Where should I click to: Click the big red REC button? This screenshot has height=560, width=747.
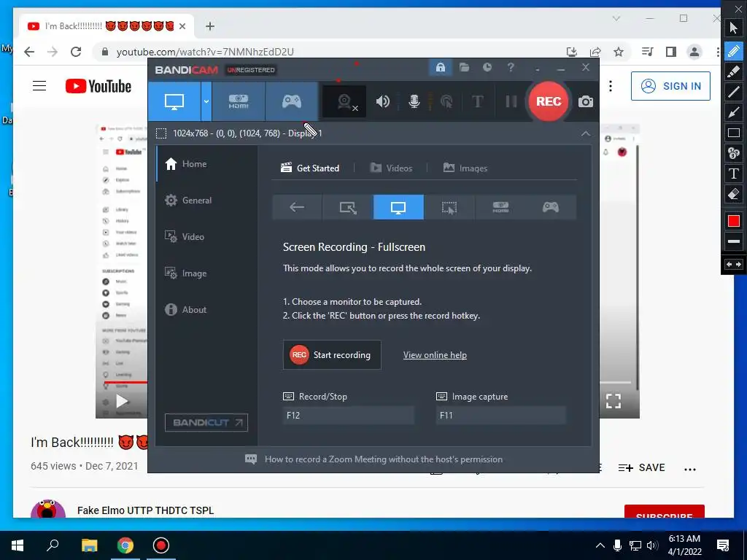[549, 101]
